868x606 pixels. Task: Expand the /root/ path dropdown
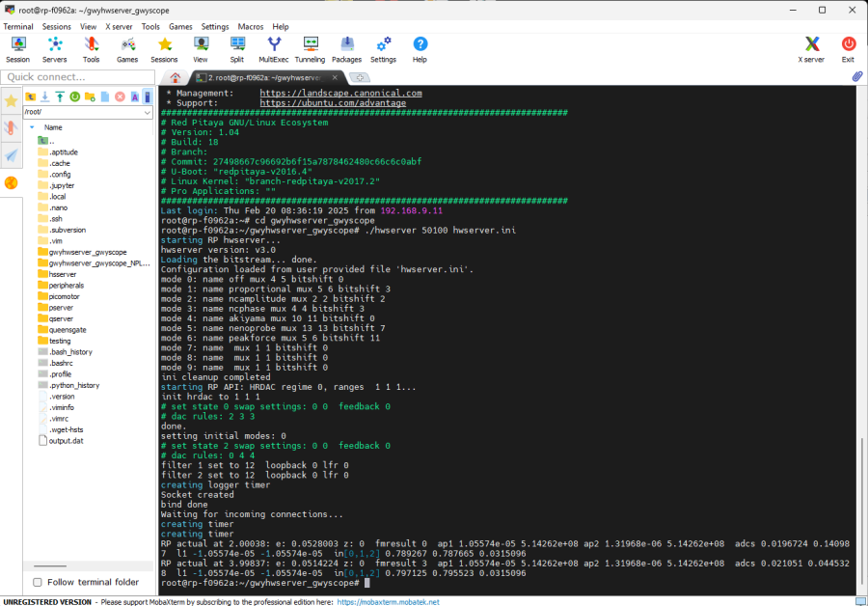pyautogui.click(x=148, y=112)
